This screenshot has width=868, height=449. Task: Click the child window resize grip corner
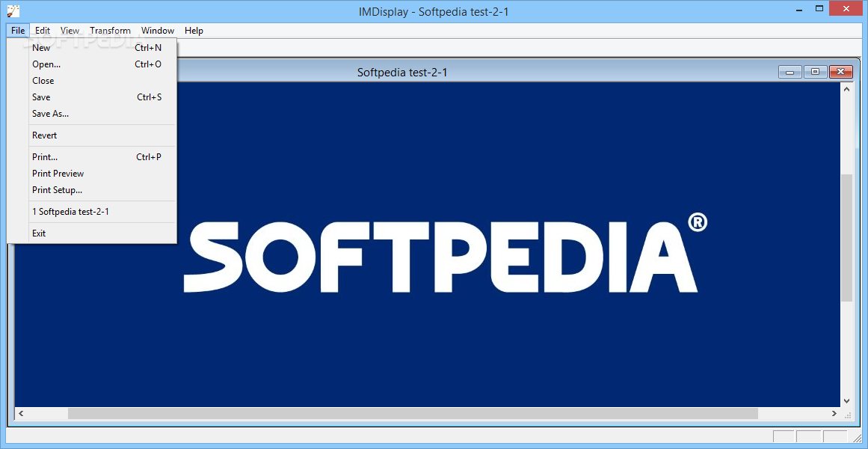click(x=847, y=414)
